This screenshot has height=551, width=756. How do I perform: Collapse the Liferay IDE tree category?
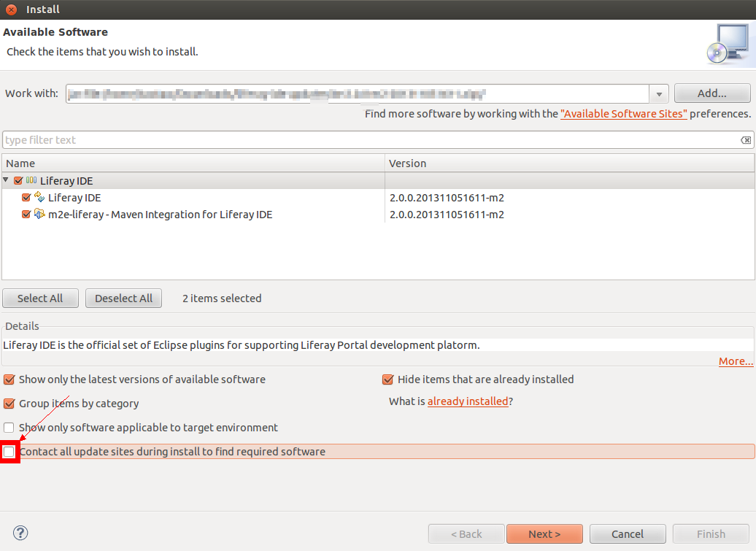[7, 180]
